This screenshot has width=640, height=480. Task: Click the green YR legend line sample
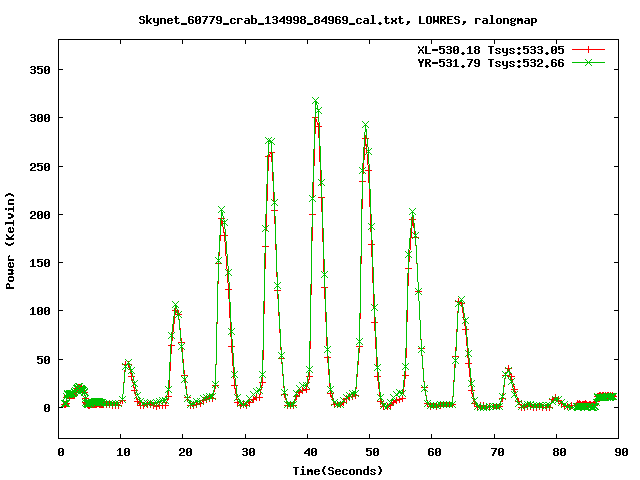coord(588,62)
